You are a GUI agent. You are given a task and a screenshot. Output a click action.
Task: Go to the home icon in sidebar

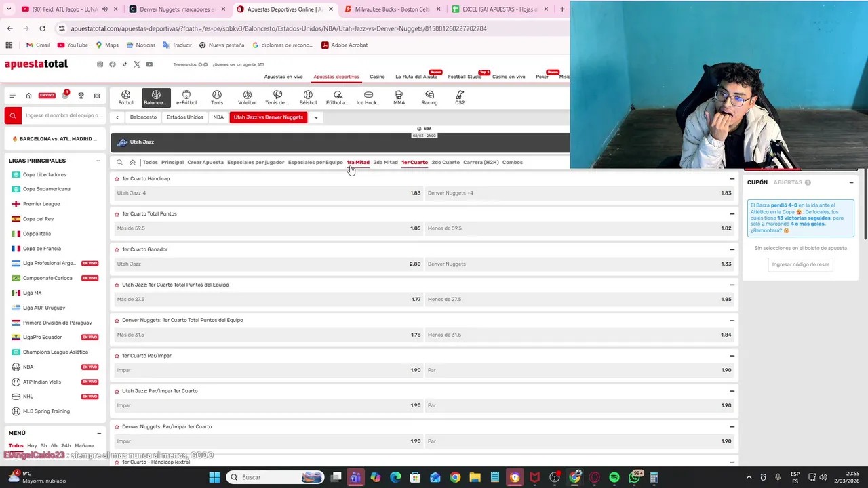click(x=28, y=96)
